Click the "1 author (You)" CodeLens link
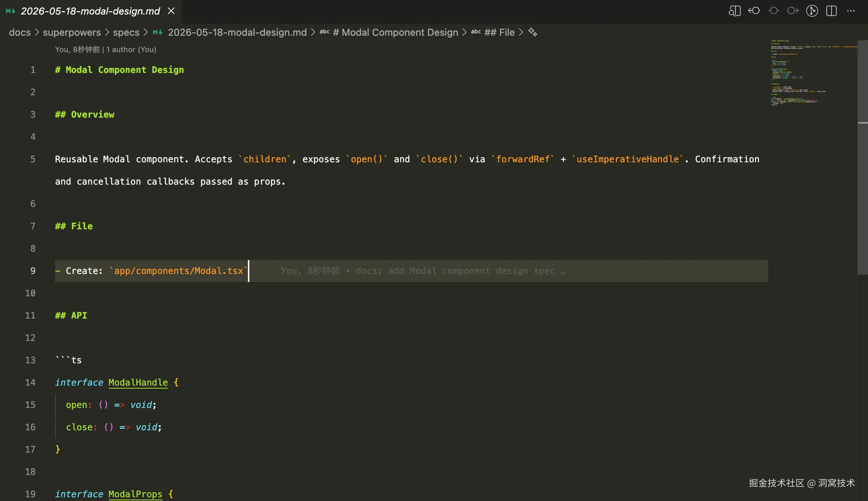Image resolution: width=868 pixels, height=501 pixels. coord(131,50)
